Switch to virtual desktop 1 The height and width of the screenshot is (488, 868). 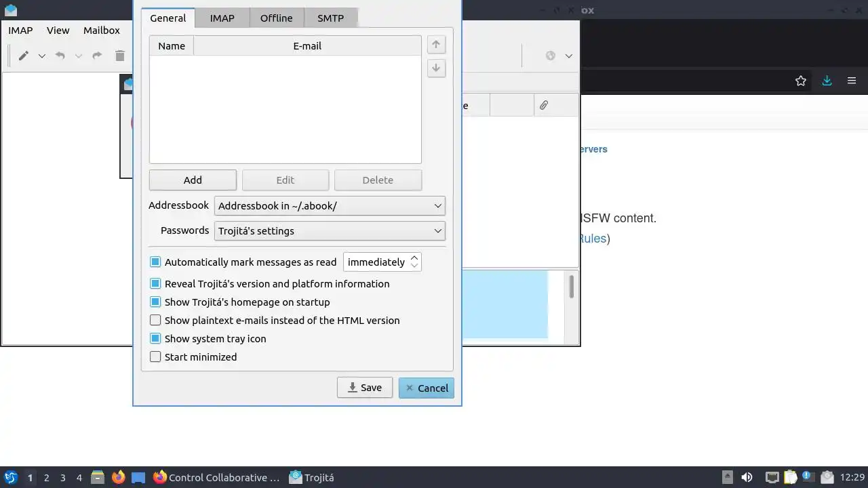(30, 478)
